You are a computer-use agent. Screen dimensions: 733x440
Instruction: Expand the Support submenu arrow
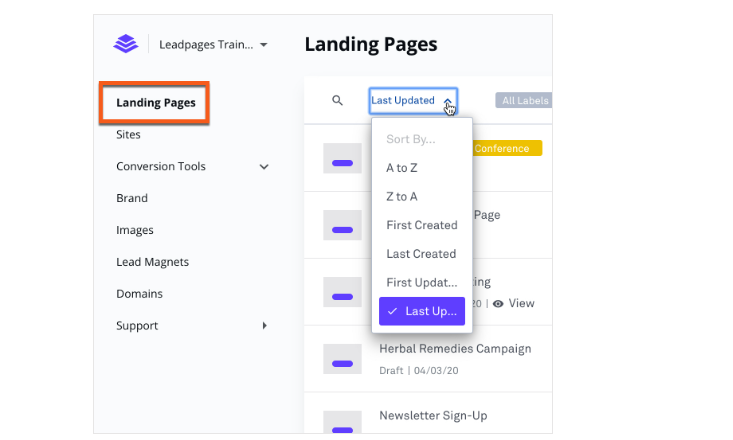tap(265, 325)
